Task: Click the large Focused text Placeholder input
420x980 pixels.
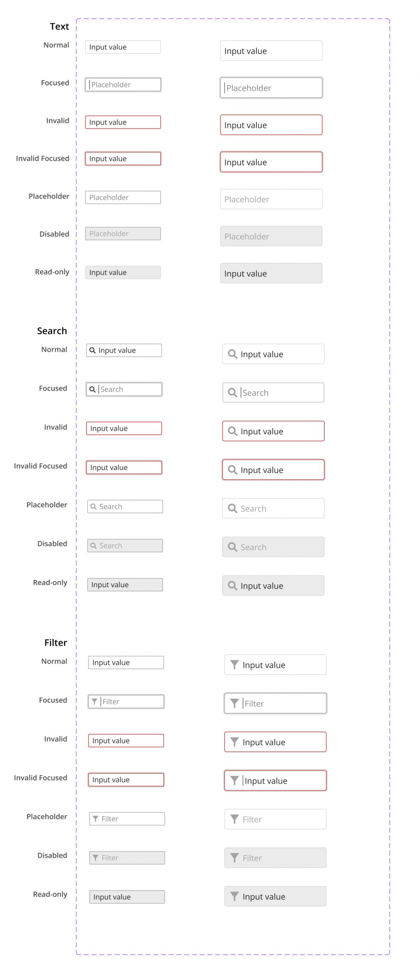Action: 271,88
